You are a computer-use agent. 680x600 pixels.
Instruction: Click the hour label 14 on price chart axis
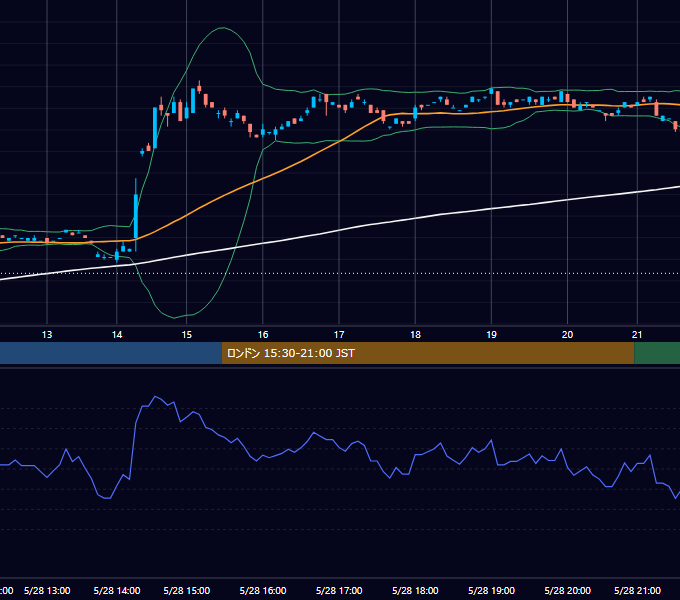coord(117,335)
